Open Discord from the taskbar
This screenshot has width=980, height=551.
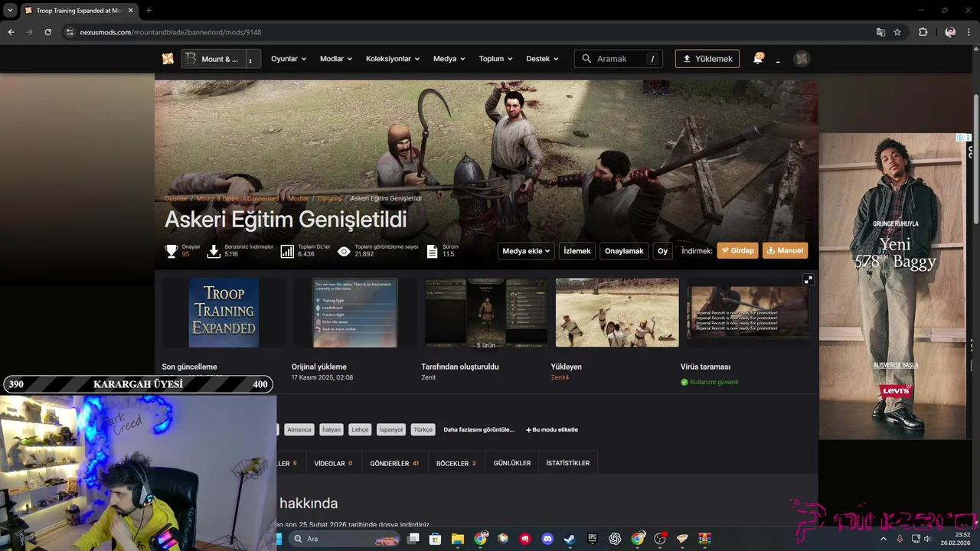point(547,539)
